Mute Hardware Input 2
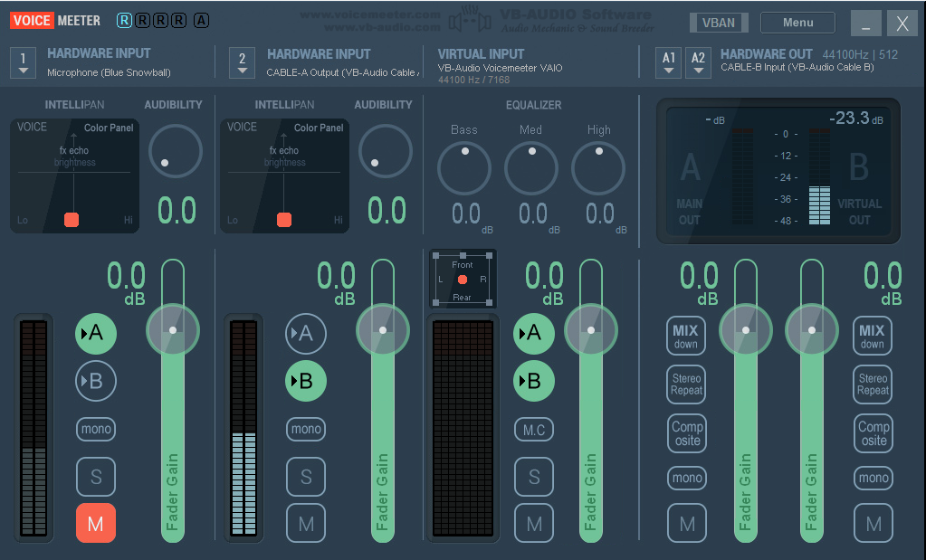The image size is (926, 560). [306, 523]
